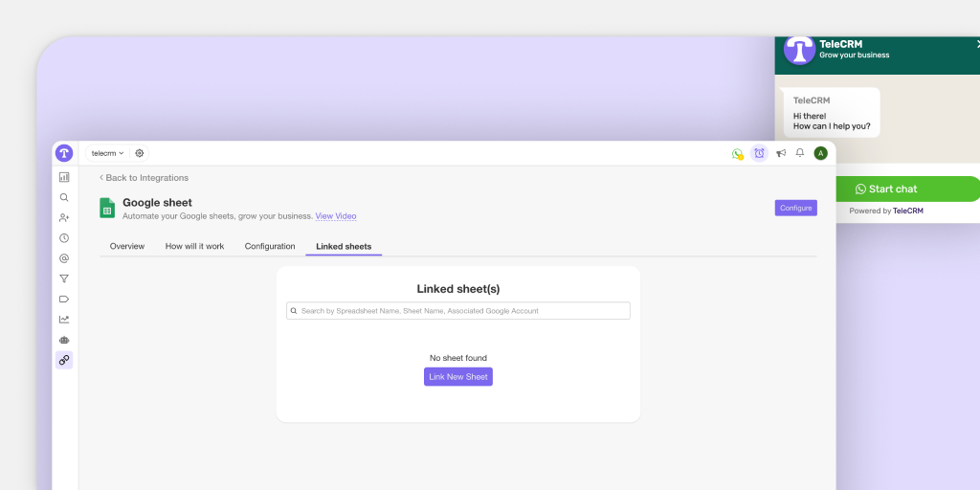The height and width of the screenshot is (490, 980).
Task: Click the TeleCRM avatar in chat widget
Action: [x=799, y=50]
